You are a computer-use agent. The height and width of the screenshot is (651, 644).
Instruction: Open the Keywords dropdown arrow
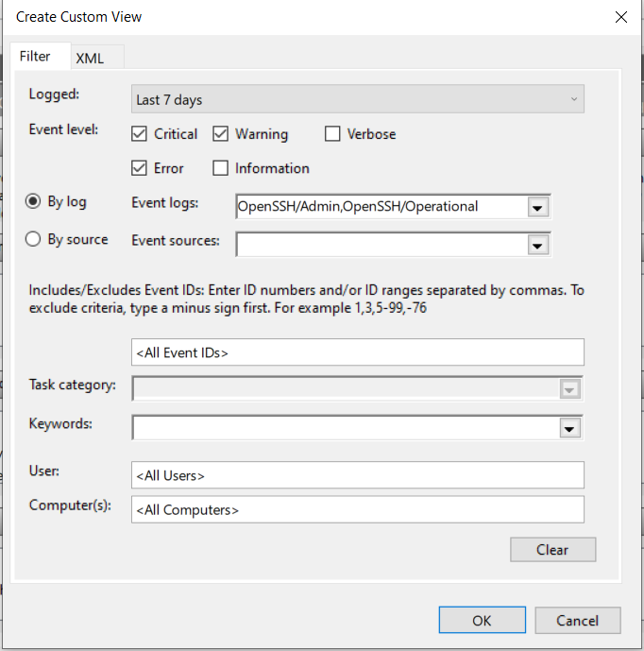coord(569,428)
